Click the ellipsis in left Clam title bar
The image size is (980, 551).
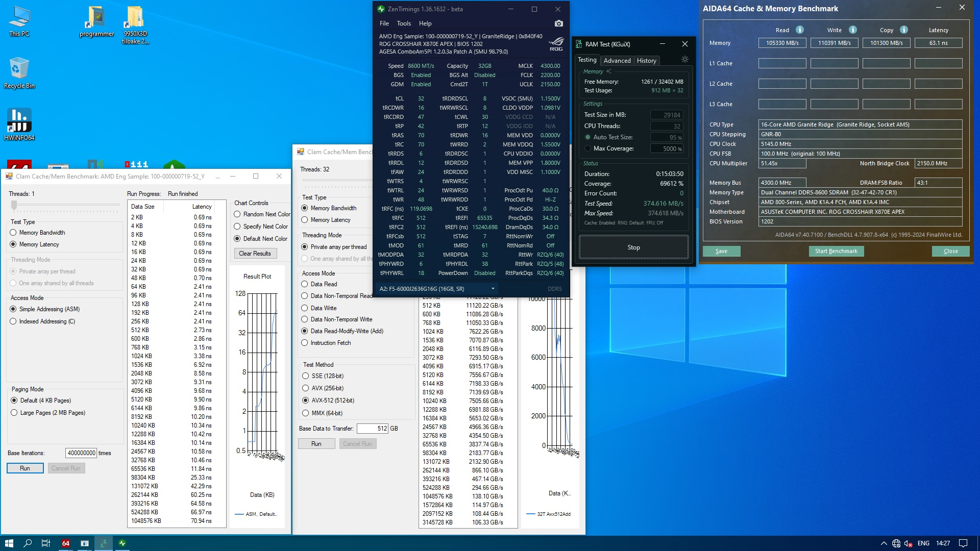(218, 177)
